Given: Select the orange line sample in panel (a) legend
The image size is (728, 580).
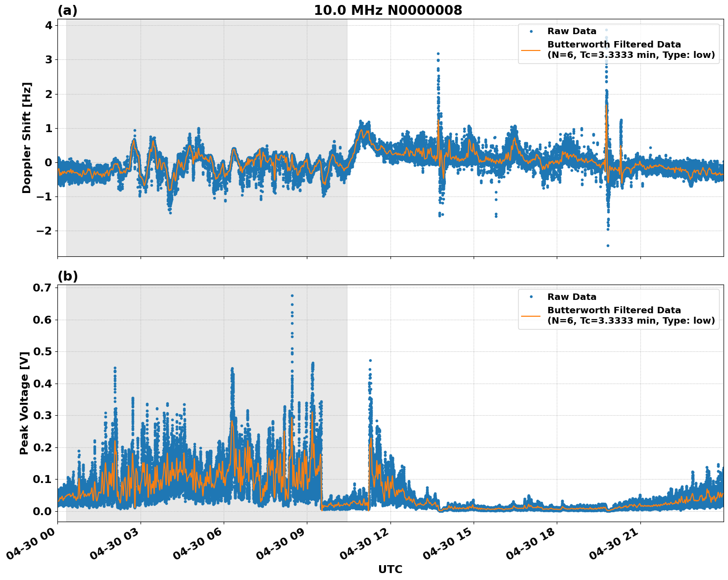Looking at the screenshot, I should click(x=532, y=50).
